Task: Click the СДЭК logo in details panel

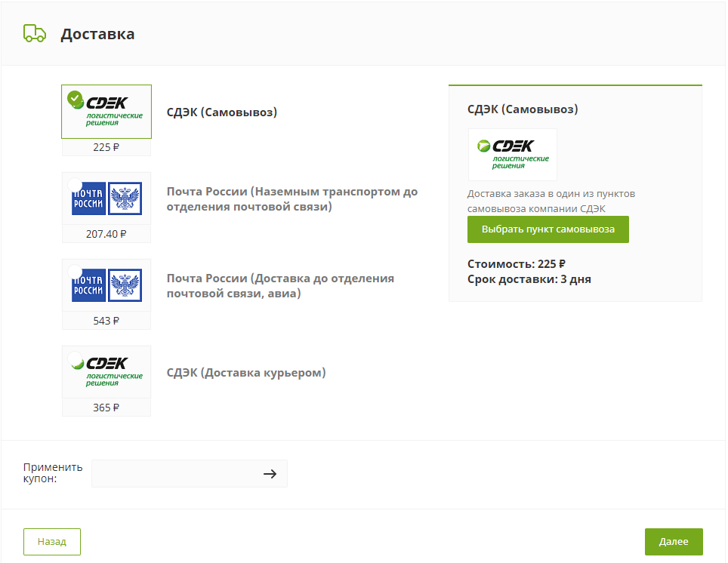Action: [x=513, y=155]
